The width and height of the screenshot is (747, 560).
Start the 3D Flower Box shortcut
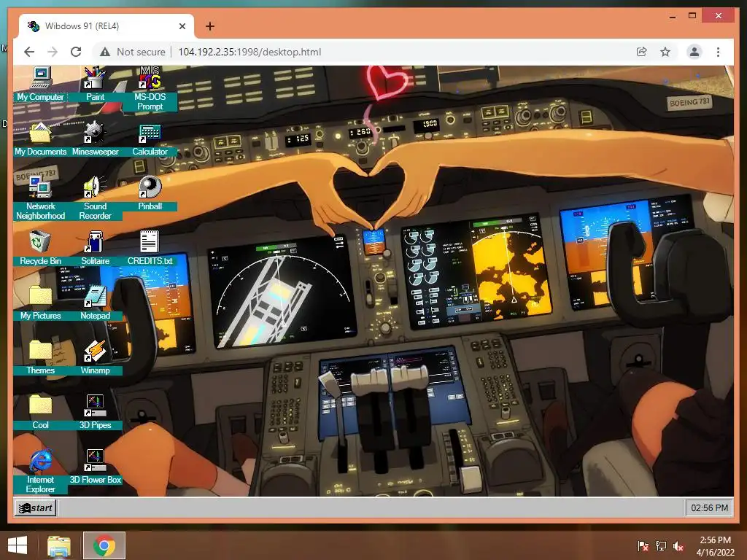coord(95,467)
